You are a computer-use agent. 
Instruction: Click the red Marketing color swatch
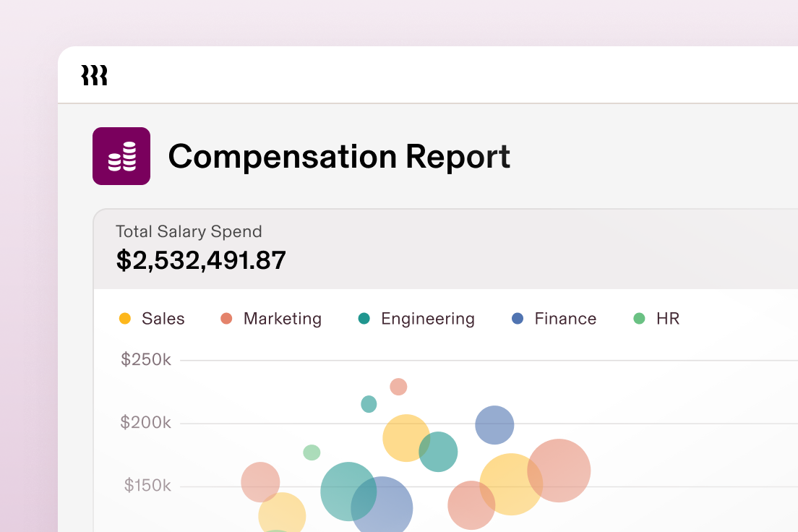click(226, 318)
